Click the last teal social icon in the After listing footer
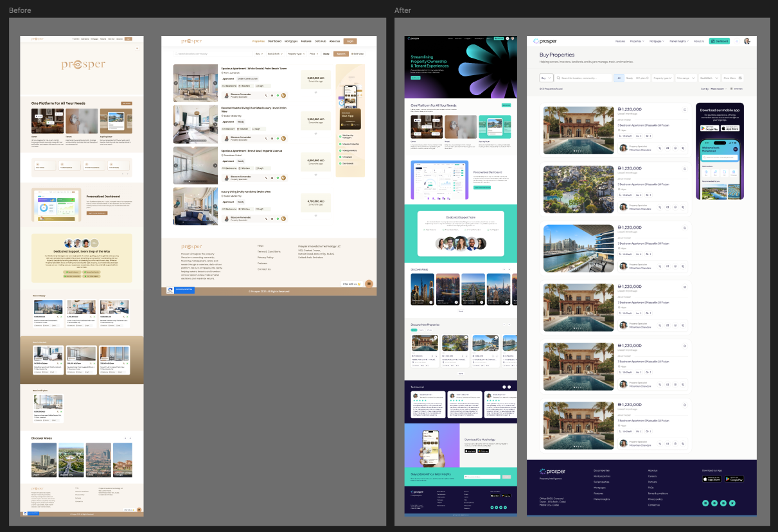The image size is (778, 532). click(x=732, y=502)
